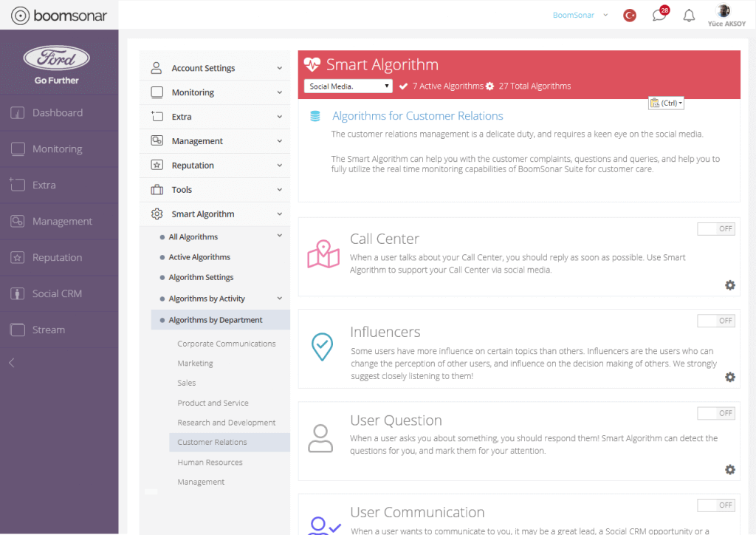Open Social CRM in the sidebar
Image resolution: width=756 pixels, height=535 pixels.
(x=59, y=294)
